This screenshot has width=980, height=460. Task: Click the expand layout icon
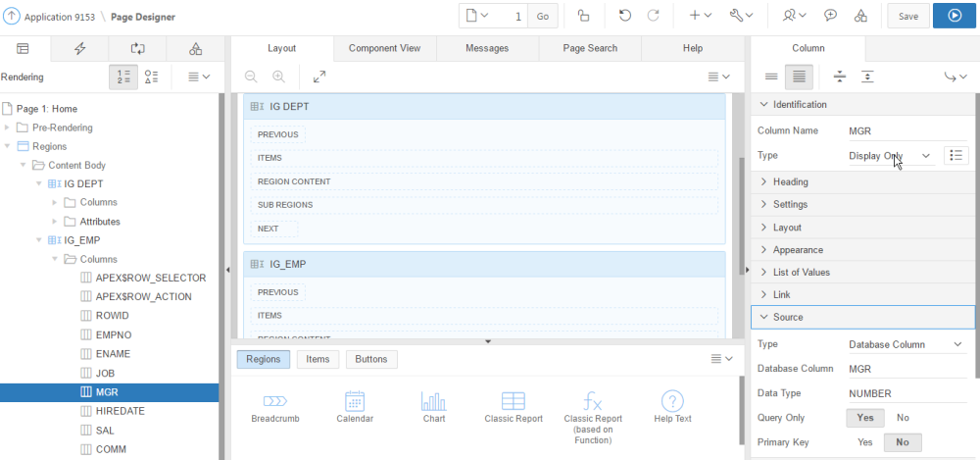319,77
